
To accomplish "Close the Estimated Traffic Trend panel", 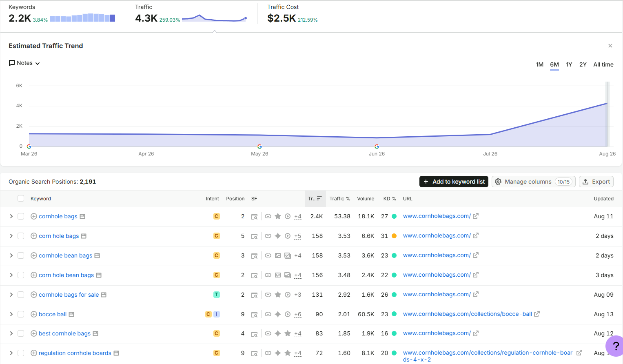I will point(610,46).
